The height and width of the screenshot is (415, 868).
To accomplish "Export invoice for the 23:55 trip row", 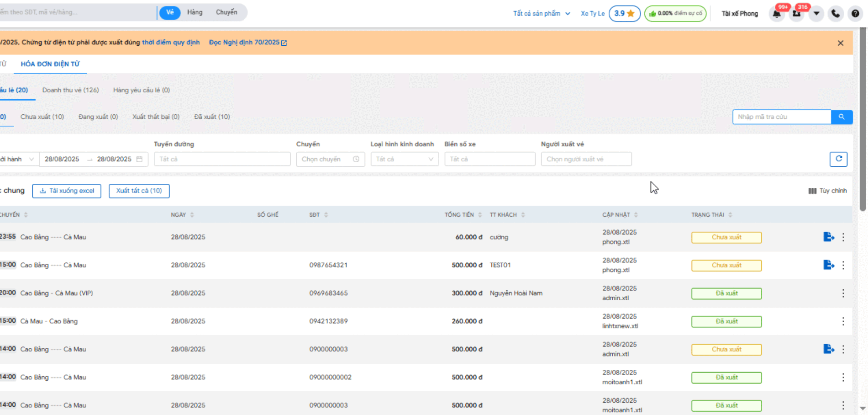I will tap(828, 237).
